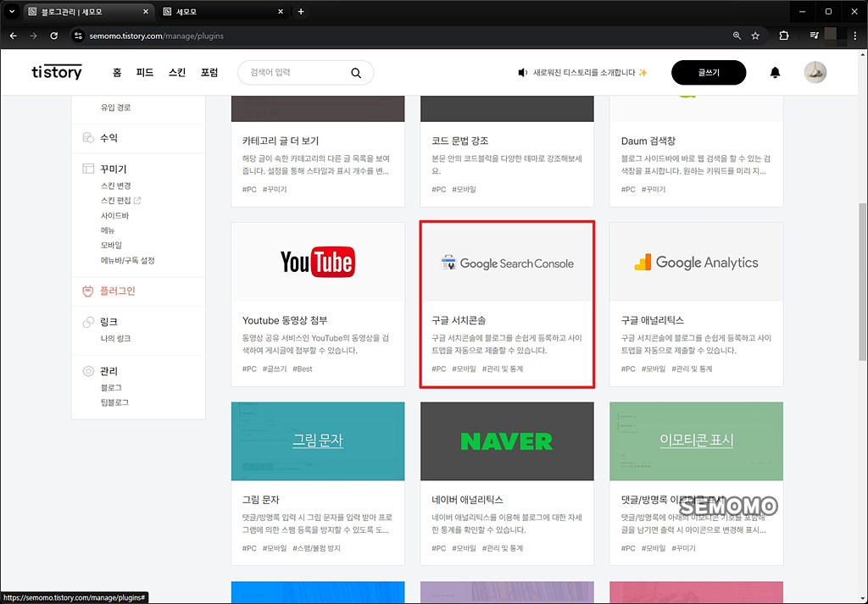Click the 관리 gear icon

88,371
